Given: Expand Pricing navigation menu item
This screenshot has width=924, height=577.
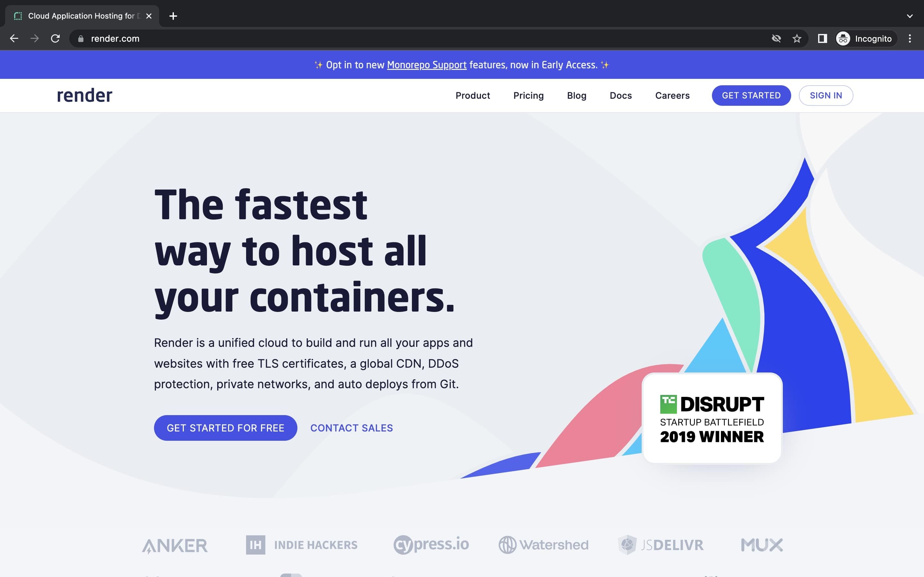Looking at the screenshot, I should (x=528, y=95).
